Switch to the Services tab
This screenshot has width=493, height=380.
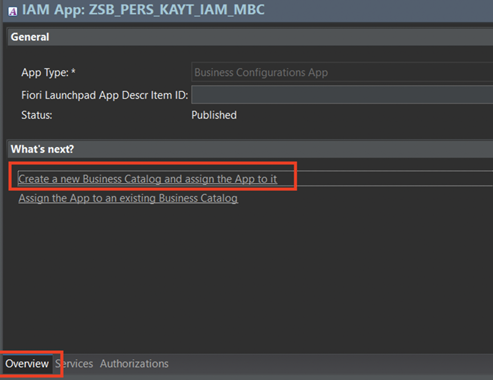(74, 364)
